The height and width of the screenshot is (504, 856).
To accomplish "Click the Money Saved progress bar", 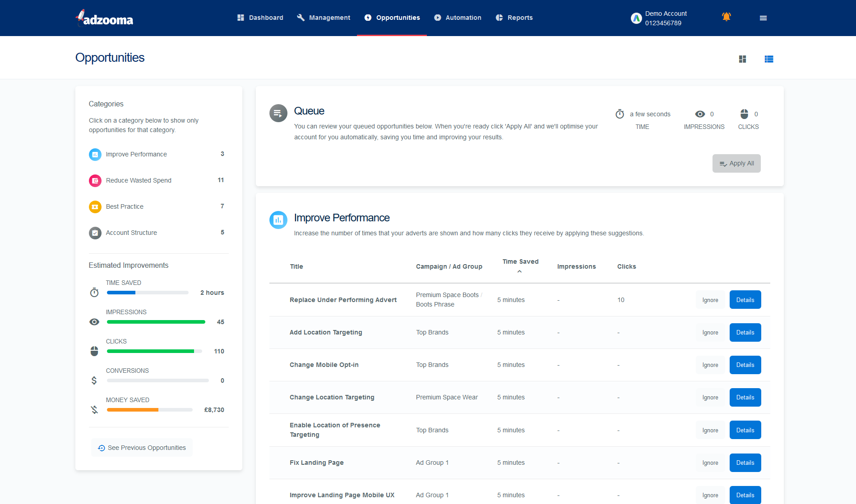I will [149, 410].
